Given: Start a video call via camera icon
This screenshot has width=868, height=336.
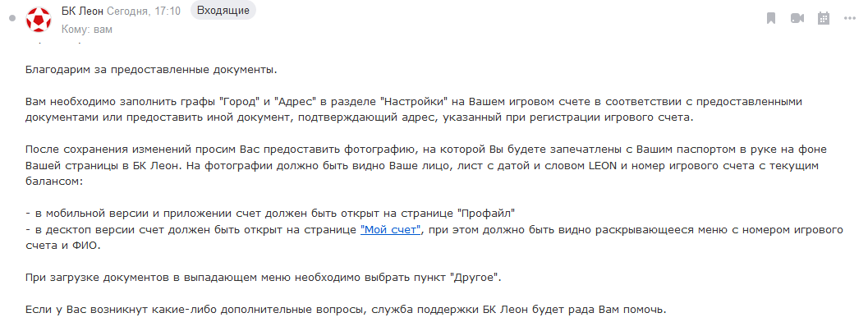Looking at the screenshot, I should pyautogui.click(x=797, y=18).
